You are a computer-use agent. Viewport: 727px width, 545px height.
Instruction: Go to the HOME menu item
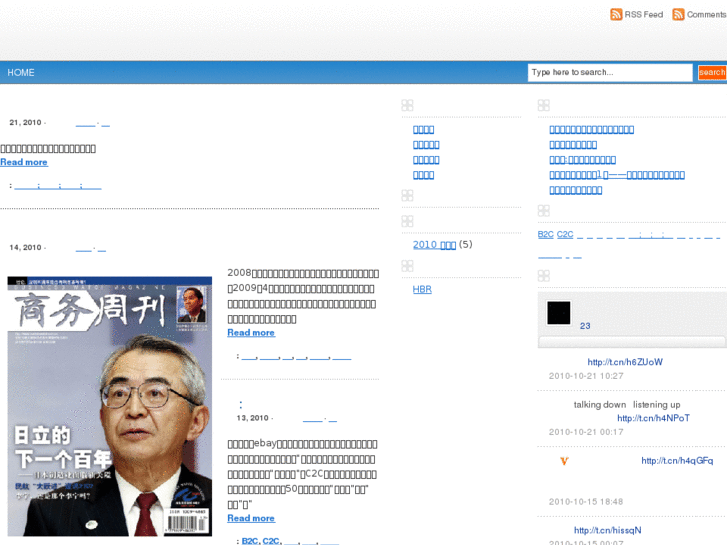click(21, 72)
